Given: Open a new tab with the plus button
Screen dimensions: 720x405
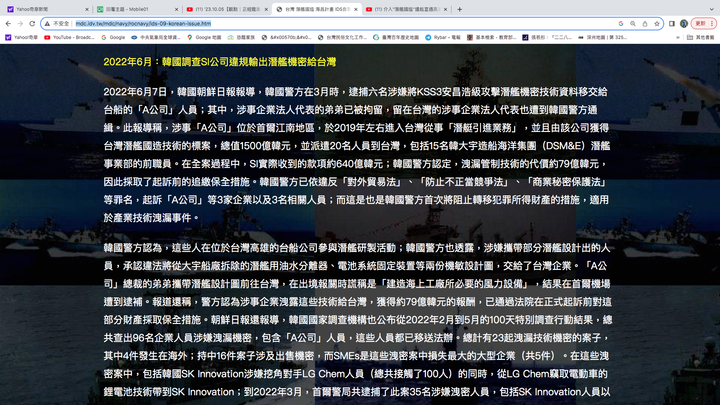Looking at the screenshot, I should [x=460, y=9].
